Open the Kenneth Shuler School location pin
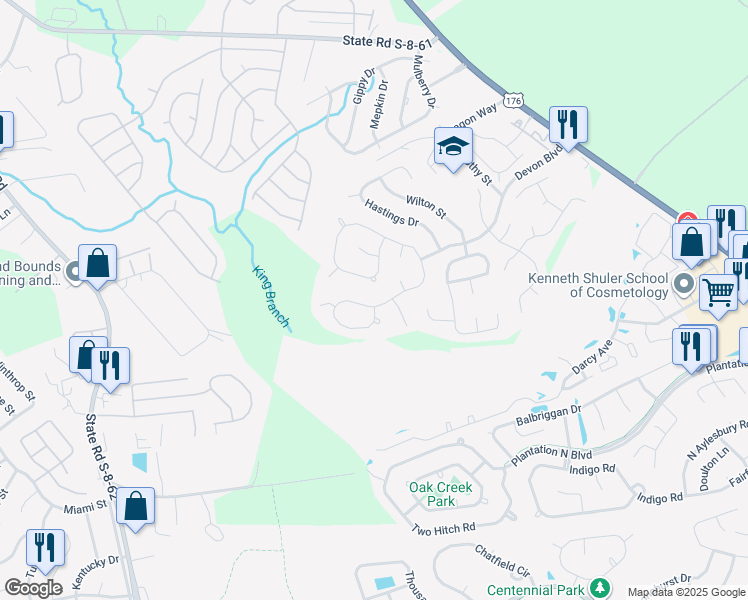Image resolution: width=748 pixels, height=600 pixels. point(684,284)
